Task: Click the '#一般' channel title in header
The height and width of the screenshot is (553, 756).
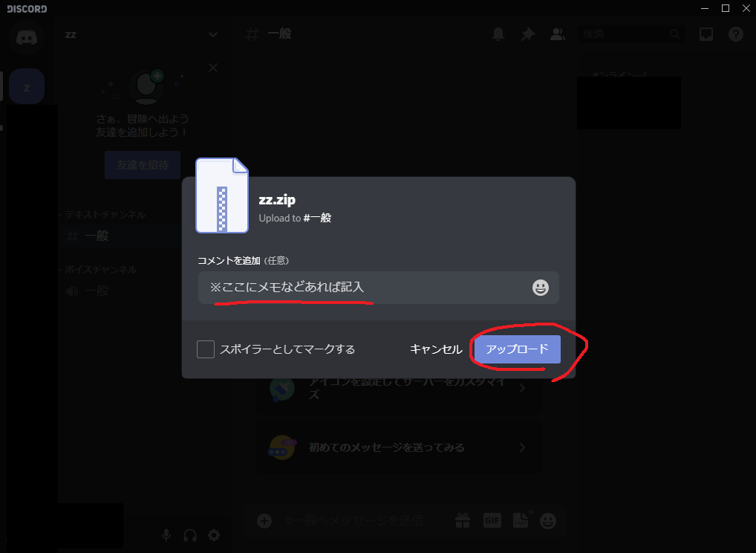Action: (x=269, y=34)
